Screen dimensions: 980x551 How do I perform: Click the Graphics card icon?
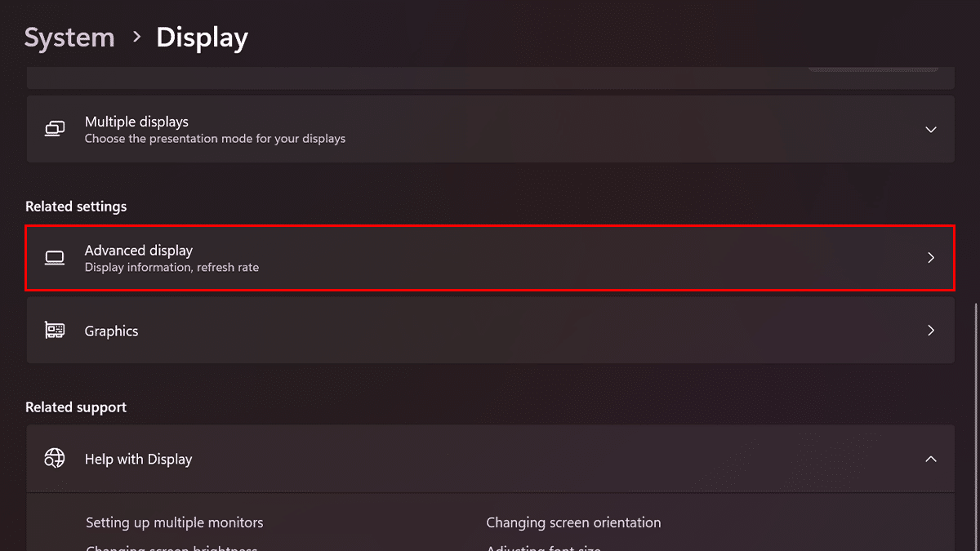(55, 331)
